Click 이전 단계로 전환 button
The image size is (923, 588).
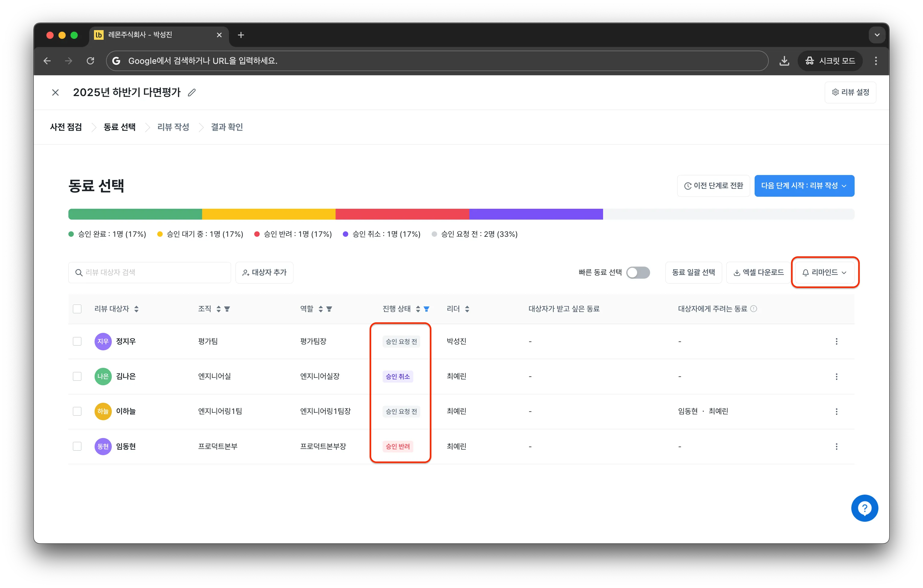click(x=713, y=186)
